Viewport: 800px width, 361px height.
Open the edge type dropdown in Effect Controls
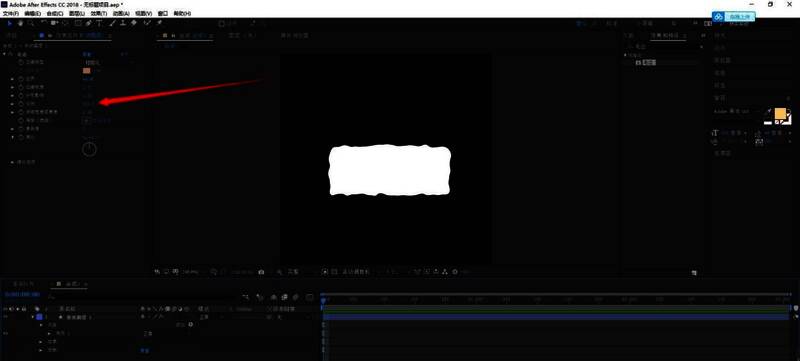tap(108, 62)
